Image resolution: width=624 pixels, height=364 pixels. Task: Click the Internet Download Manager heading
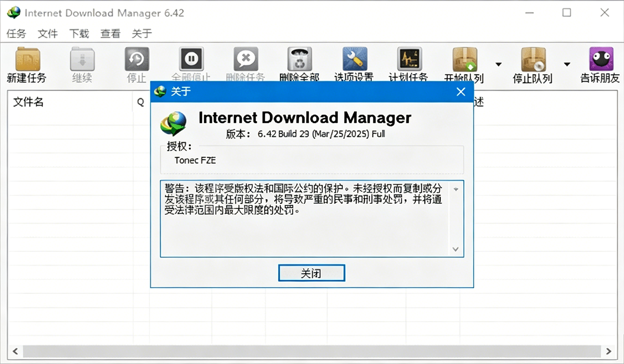[x=305, y=118]
